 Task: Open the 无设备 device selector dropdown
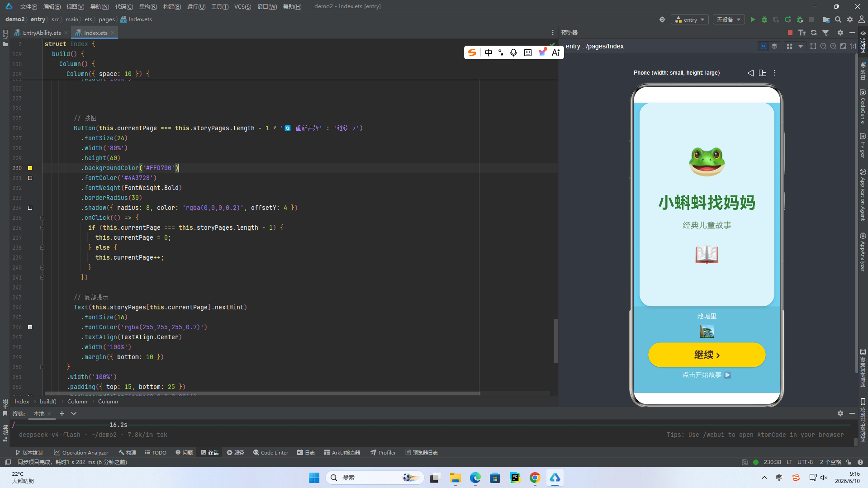729,19
